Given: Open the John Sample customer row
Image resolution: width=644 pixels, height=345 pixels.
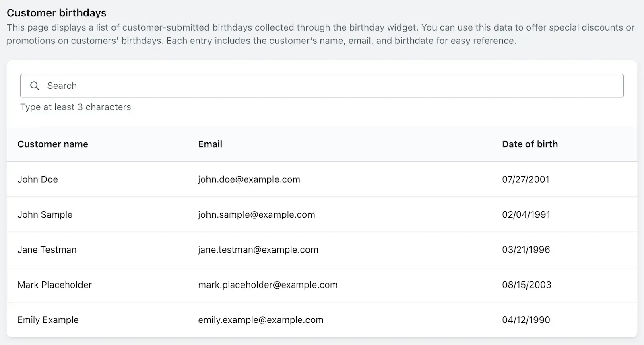Looking at the screenshot, I should point(322,214).
